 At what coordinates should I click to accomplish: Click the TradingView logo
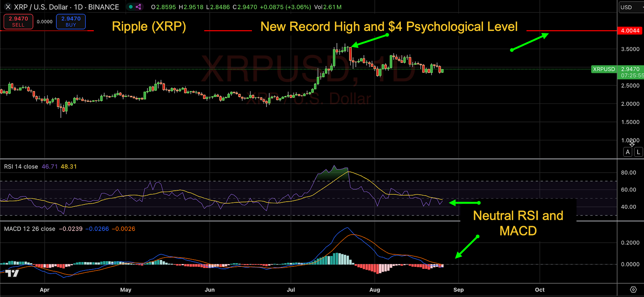coord(12,273)
